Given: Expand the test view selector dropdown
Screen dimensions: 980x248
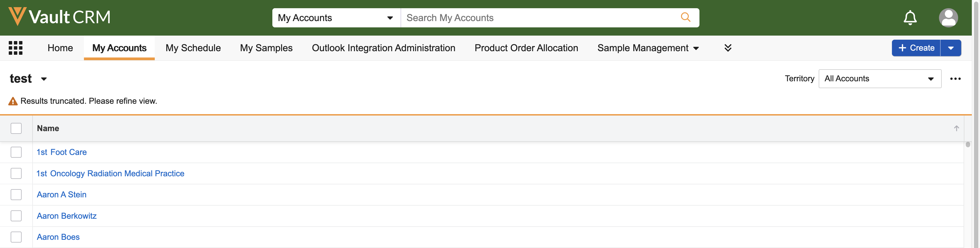Looking at the screenshot, I should point(44,79).
